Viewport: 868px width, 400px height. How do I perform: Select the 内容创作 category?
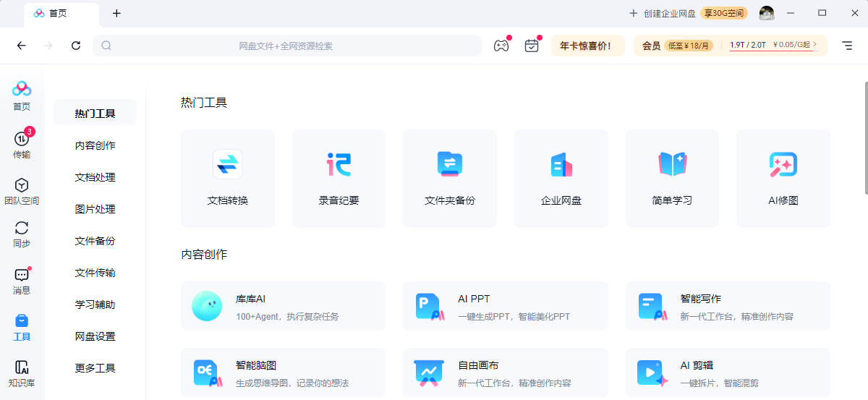coord(95,145)
